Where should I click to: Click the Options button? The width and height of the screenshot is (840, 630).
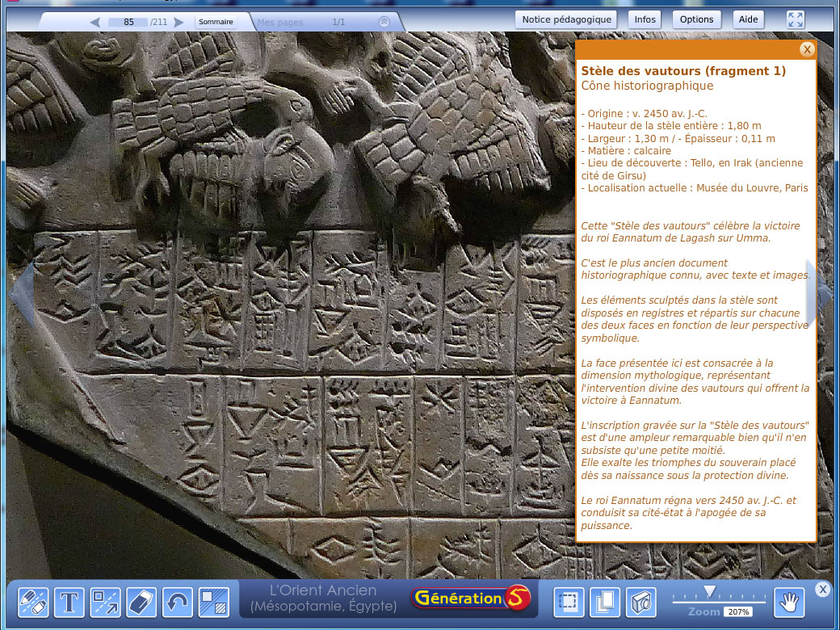pos(696,19)
